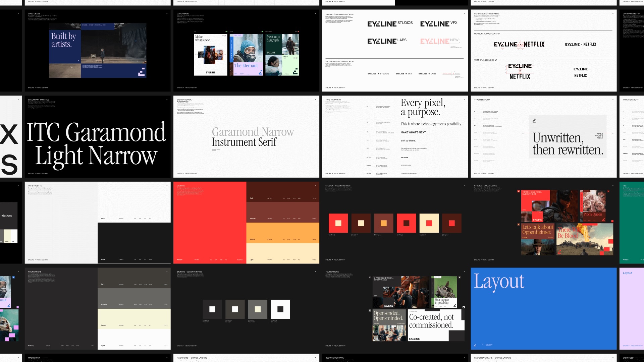
Task: Select white foundations pairing with black center
Action: coord(280,309)
